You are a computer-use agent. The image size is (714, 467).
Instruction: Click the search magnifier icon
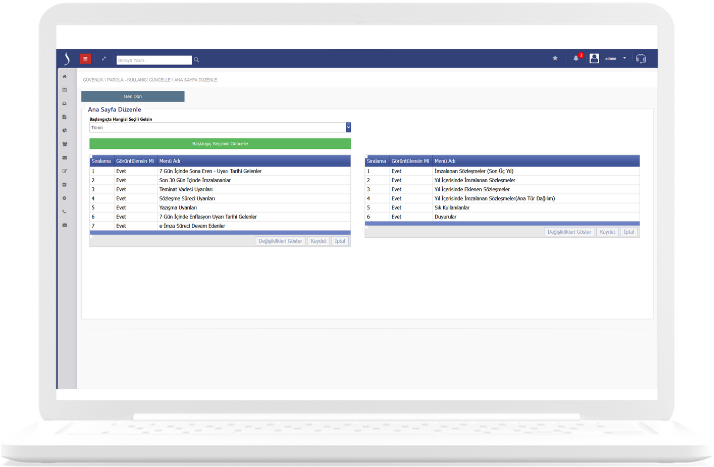197,60
